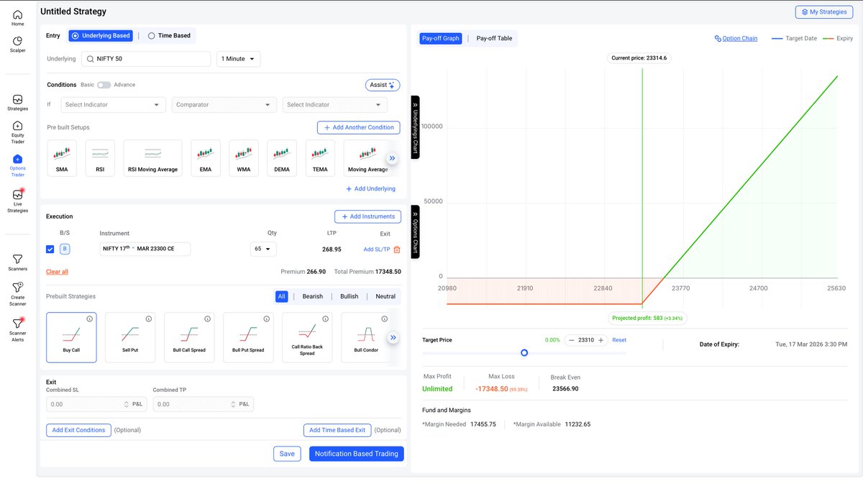Switch to Pay-off Table tab

pyautogui.click(x=494, y=38)
